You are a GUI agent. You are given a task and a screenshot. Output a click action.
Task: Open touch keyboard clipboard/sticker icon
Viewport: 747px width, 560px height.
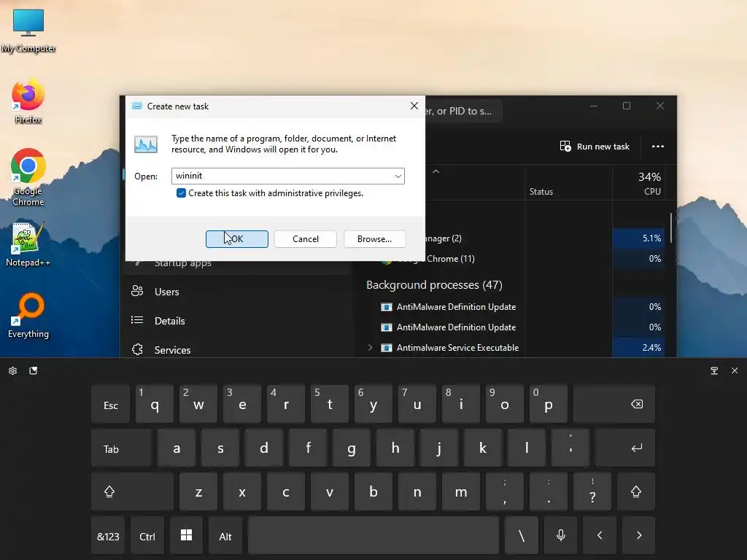(34, 370)
